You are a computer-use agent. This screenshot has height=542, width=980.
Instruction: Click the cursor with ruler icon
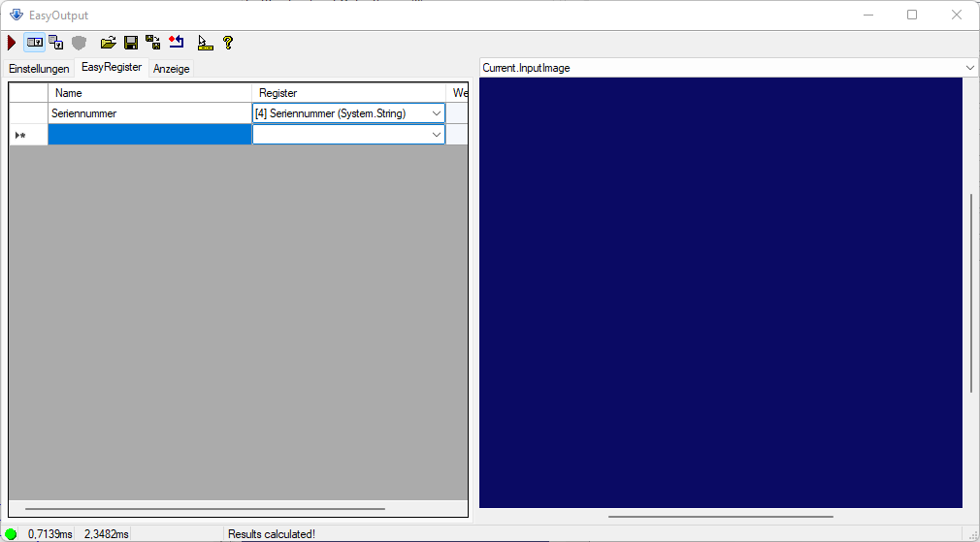[x=205, y=43]
